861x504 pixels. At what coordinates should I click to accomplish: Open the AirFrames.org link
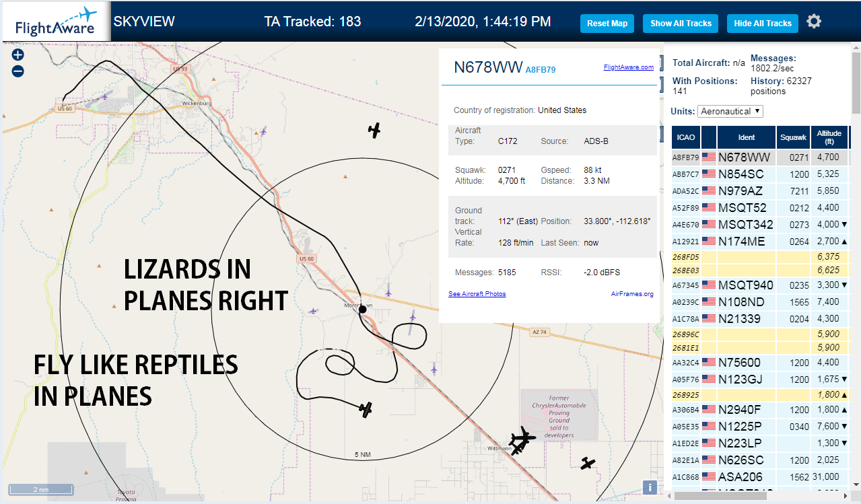click(x=632, y=294)
